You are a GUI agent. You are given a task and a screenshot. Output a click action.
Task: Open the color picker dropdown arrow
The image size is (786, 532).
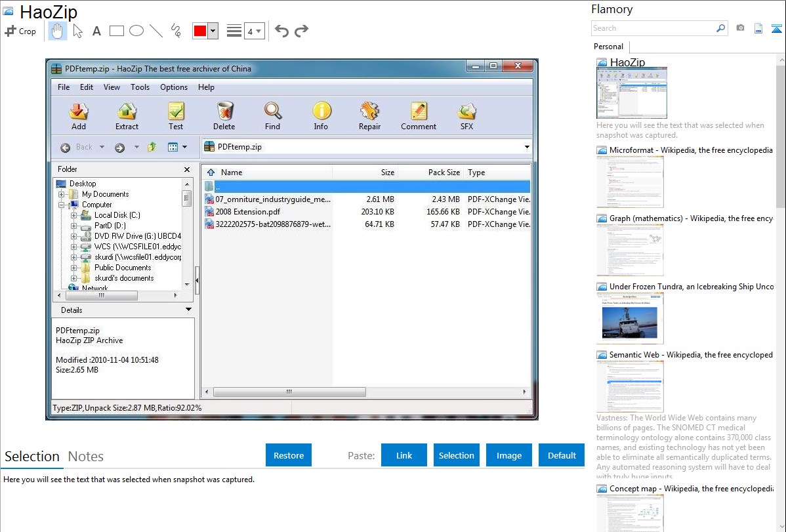click(213, 31)
